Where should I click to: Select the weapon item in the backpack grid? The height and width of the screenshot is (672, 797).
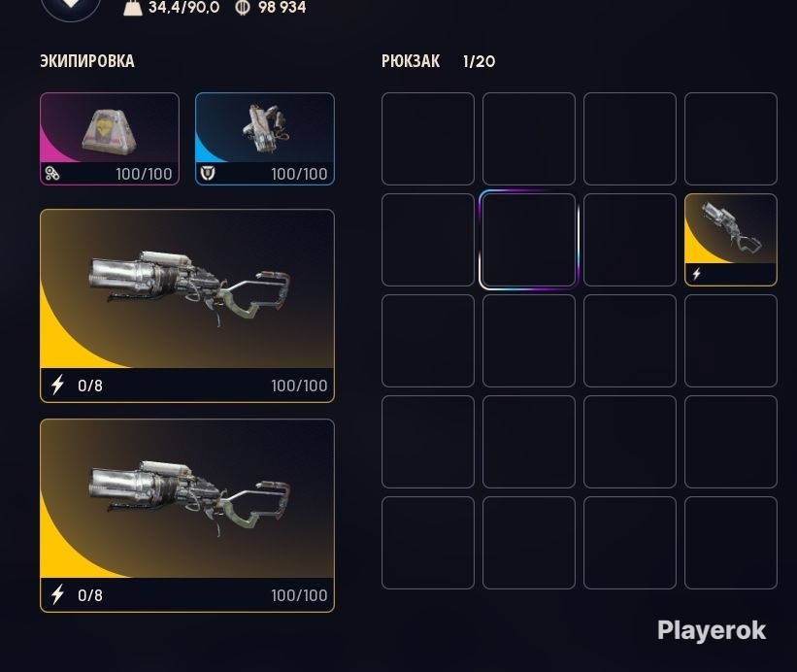point(731,240)
